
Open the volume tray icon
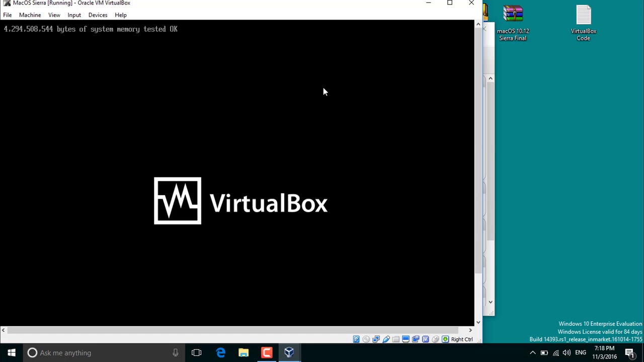click(567, 353)
